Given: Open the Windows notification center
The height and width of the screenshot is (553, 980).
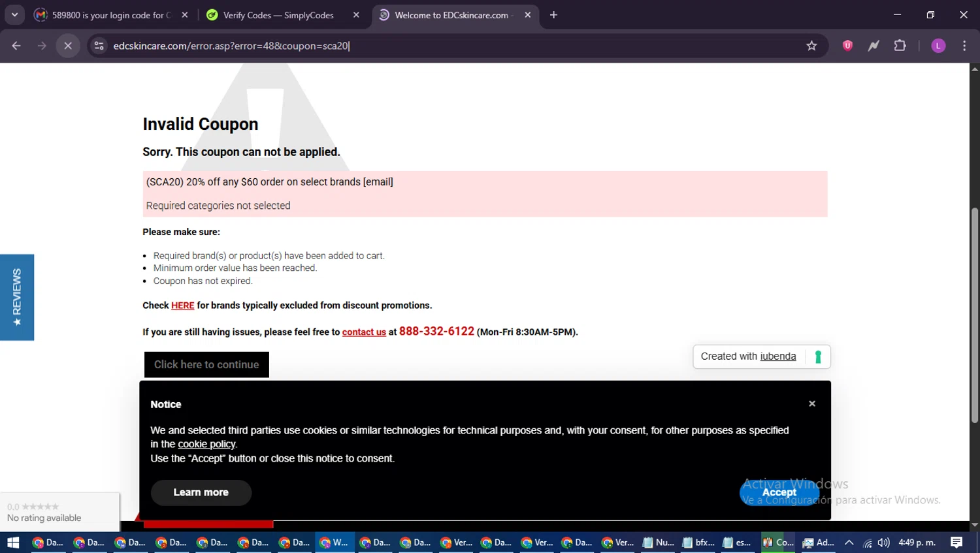Looking at the screenshot, I should 956,543.
